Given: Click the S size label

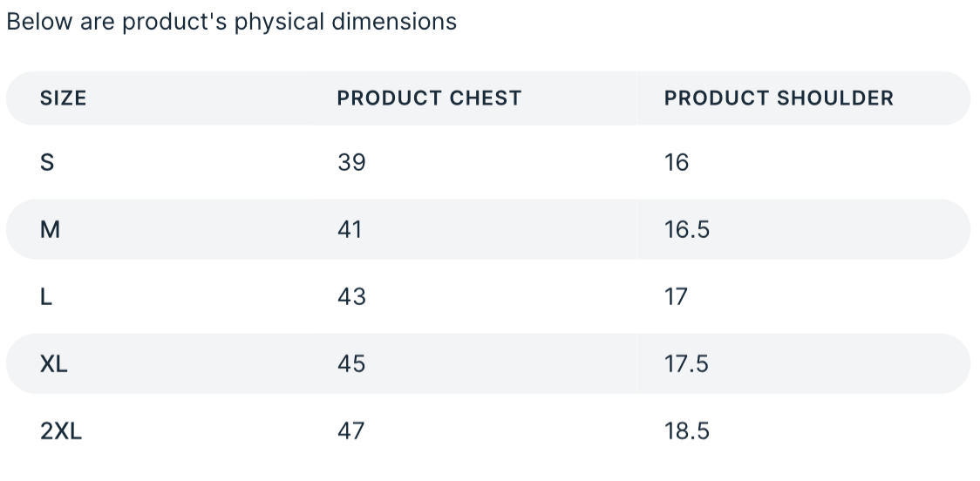Looking at the screenshot, I should click(47, 163).
